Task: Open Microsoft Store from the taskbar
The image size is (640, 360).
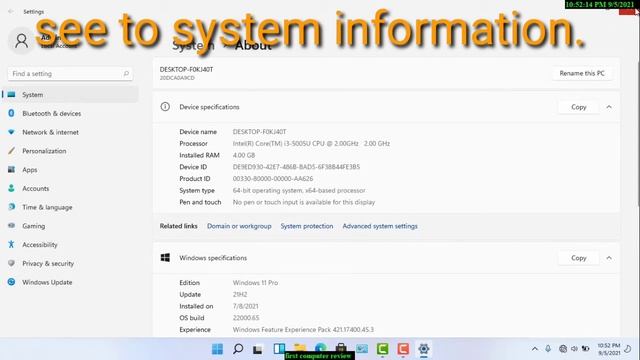Action: point(341,348)
